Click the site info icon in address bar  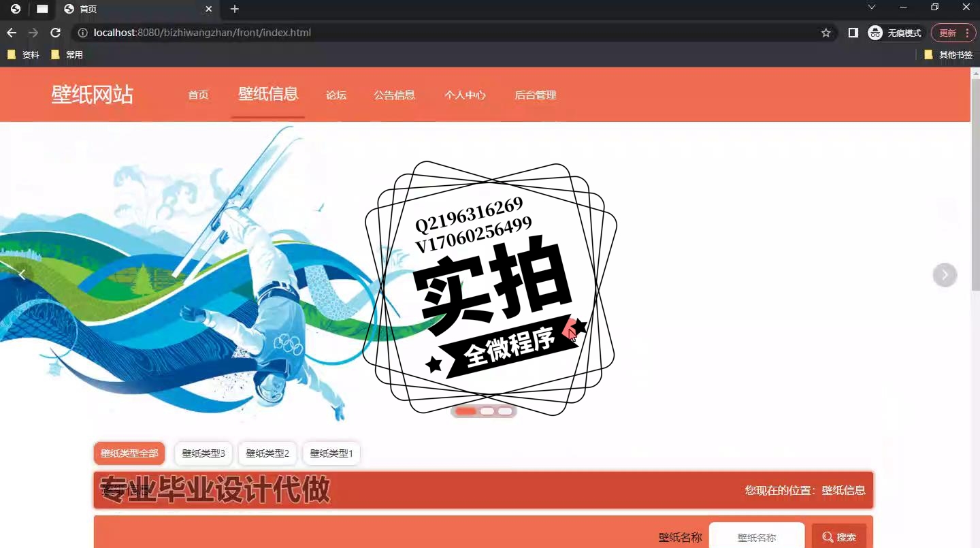click(x=82, y=33)
